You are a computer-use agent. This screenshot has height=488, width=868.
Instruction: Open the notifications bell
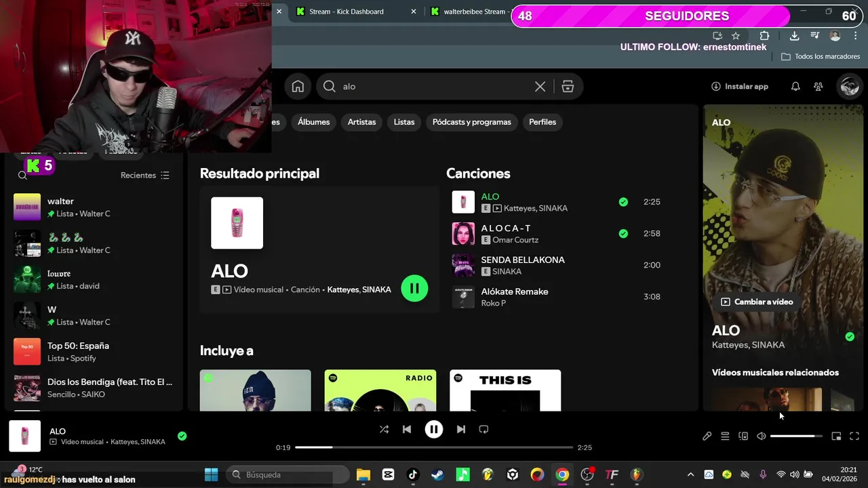point(795,86)
